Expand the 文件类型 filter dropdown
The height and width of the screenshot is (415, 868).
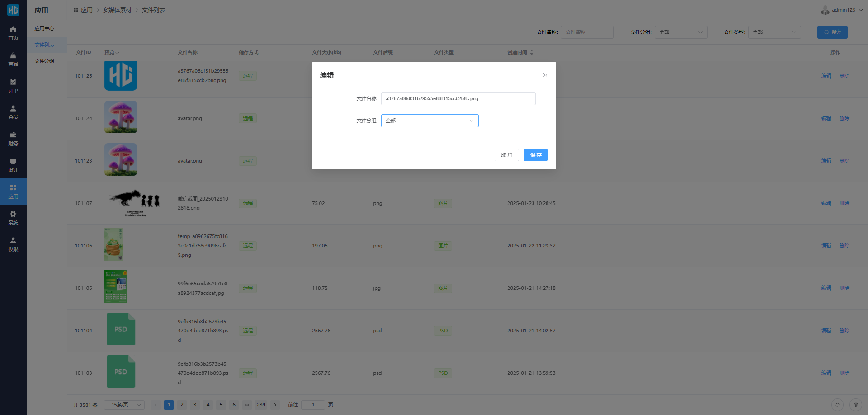(x=774, y=32)
